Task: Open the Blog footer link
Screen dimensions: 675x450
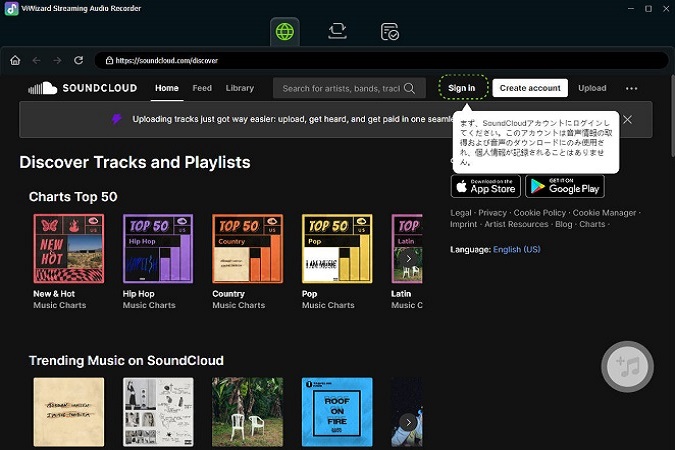Action: (x=564, y=224)
